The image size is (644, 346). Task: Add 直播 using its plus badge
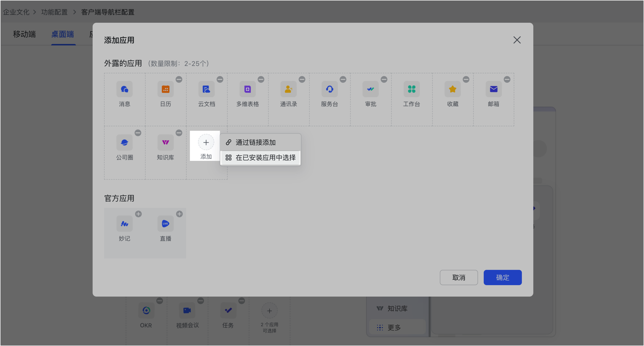tap(179, 214)
